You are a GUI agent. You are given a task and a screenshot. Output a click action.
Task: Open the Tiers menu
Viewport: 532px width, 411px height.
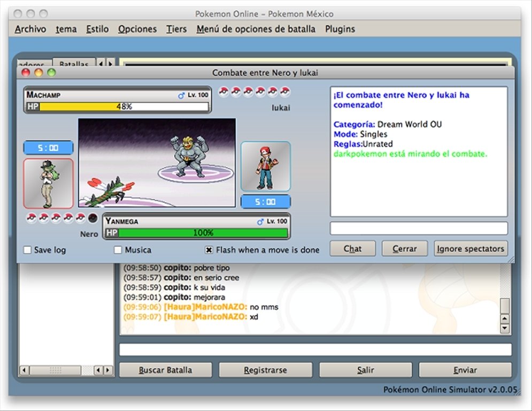[x=176, y=29]
